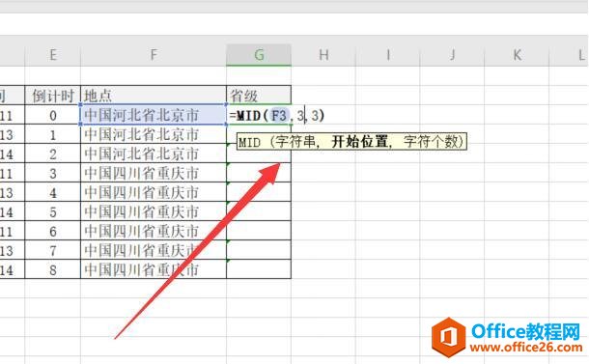Select column J header

(x=452, y=55)
